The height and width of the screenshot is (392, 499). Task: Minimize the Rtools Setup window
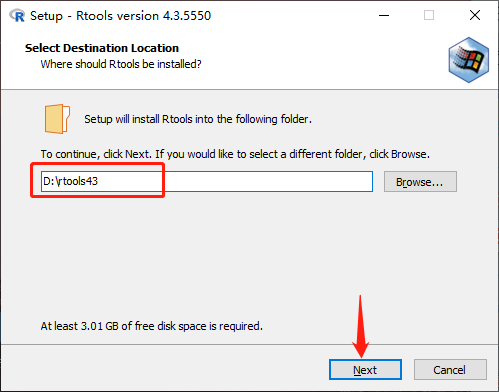(384, 15)
